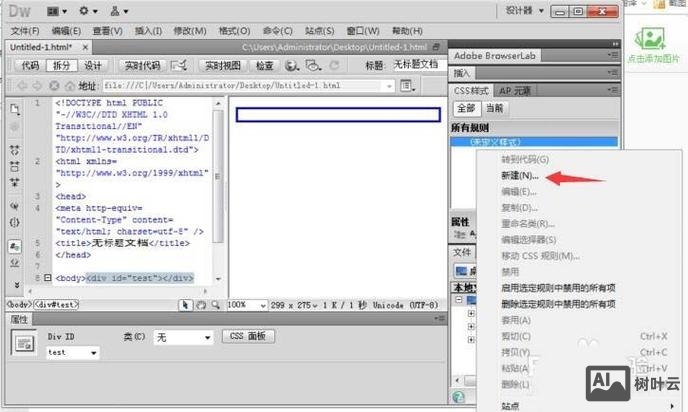Open the 299 x 275 window size dropdown
This screenshot has width=688, height=412.
click(294, 305)
